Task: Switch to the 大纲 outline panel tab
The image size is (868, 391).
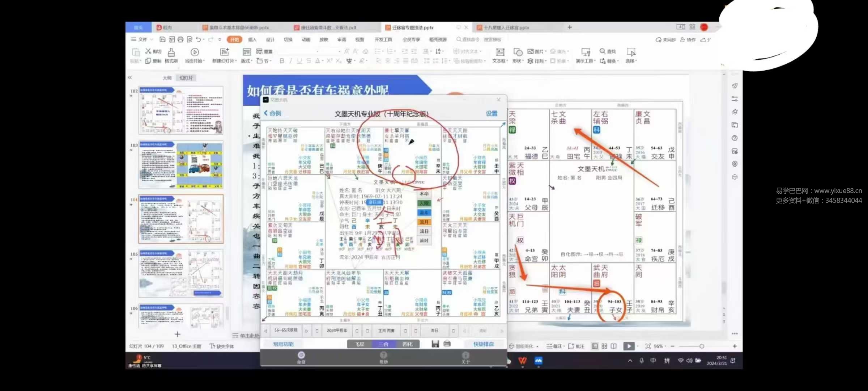Action: coord(167,78)
